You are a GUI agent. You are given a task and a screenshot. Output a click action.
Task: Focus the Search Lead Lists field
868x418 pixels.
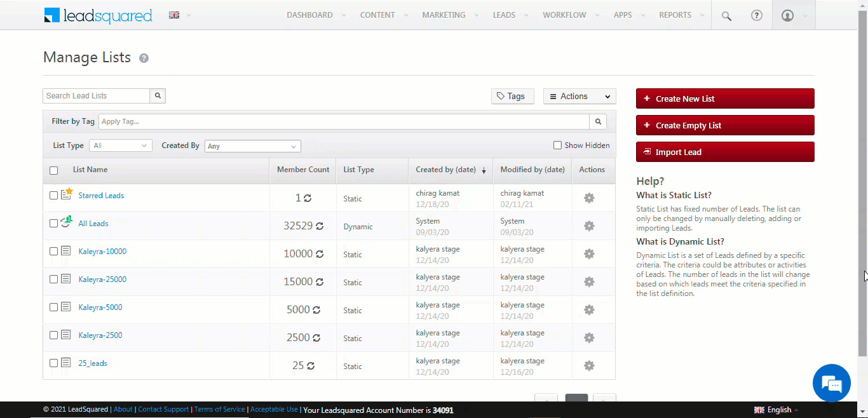point(97,96)
